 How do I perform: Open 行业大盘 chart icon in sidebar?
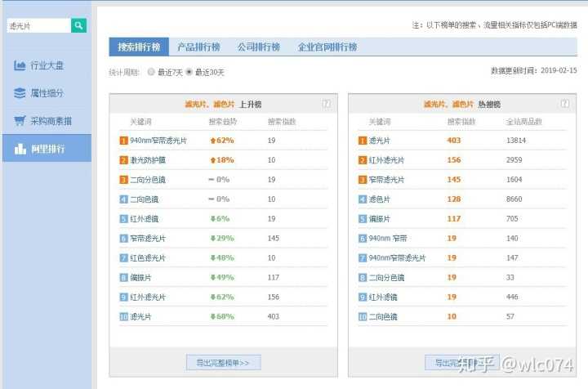coord(20,65)
